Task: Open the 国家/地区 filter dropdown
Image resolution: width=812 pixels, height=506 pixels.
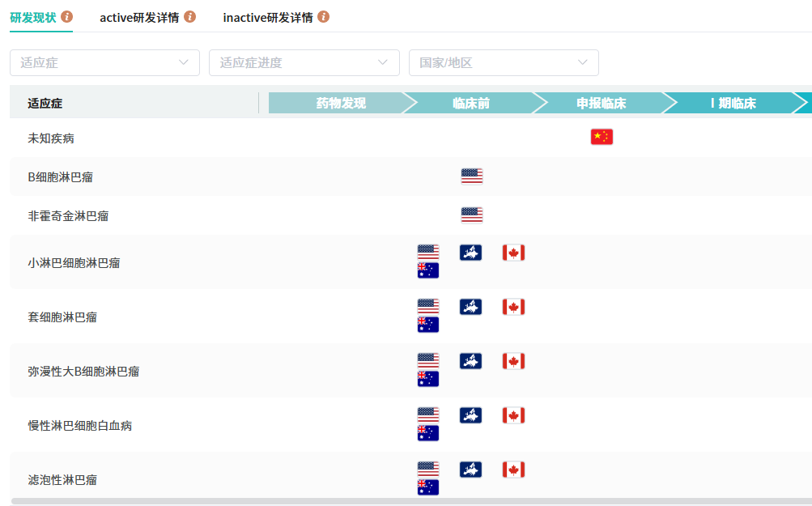Action: click(x=504, y=62)
